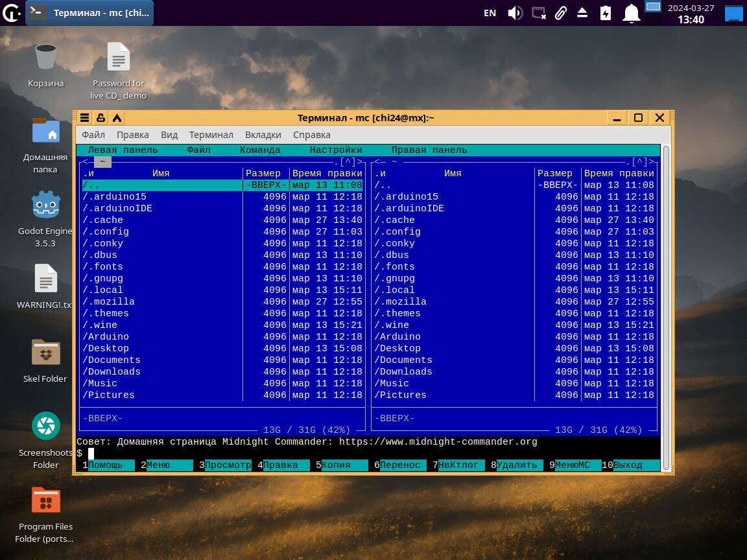Image resolution: width=747 pixels, height=560 pixels.
Task: Open the window menu button in titlebar
Action: (84, 117)
